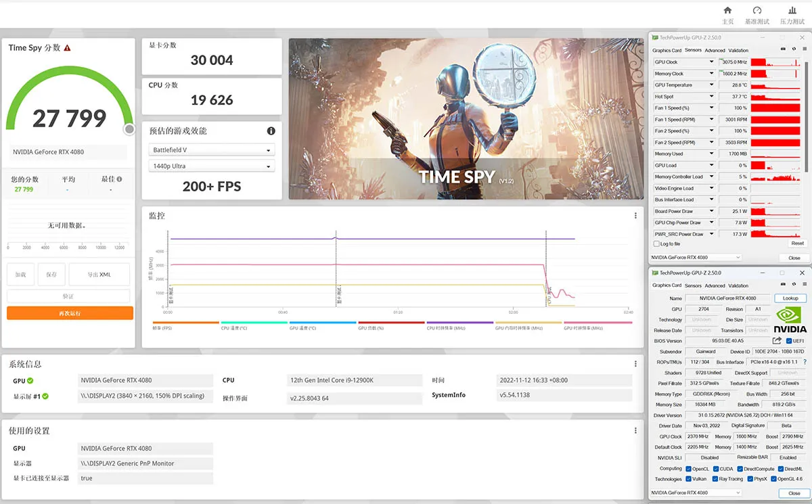Click the Lookup button in GPU-Z
Screen dimensions: 812x504
(x=790, y=298)
